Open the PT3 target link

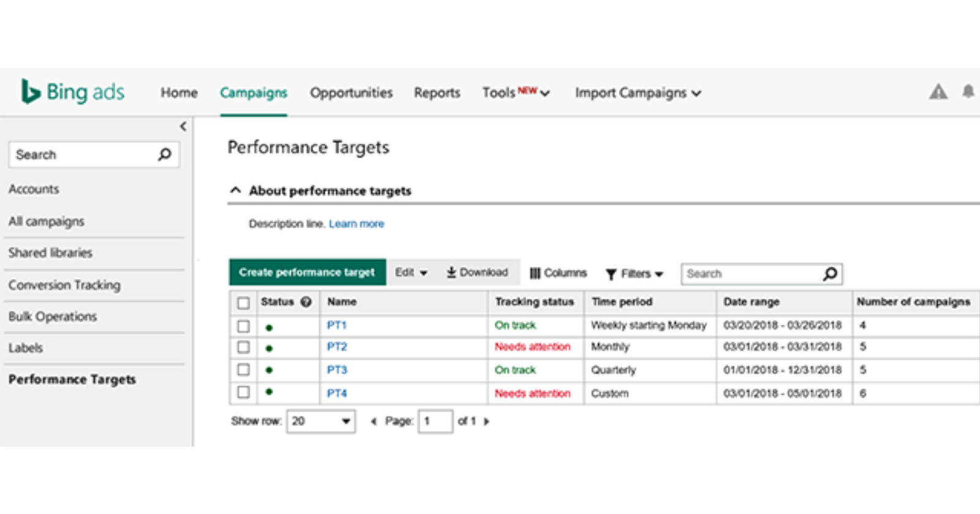pos(337,370)
